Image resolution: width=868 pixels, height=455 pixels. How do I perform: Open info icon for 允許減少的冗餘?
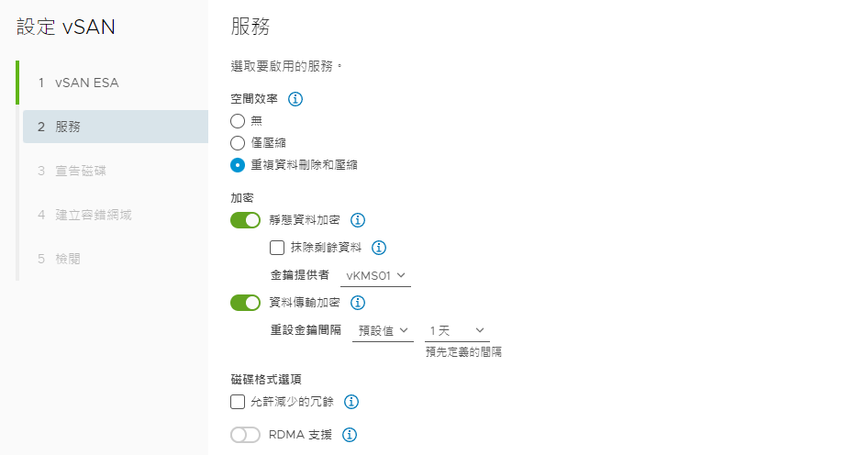[351, 402]
